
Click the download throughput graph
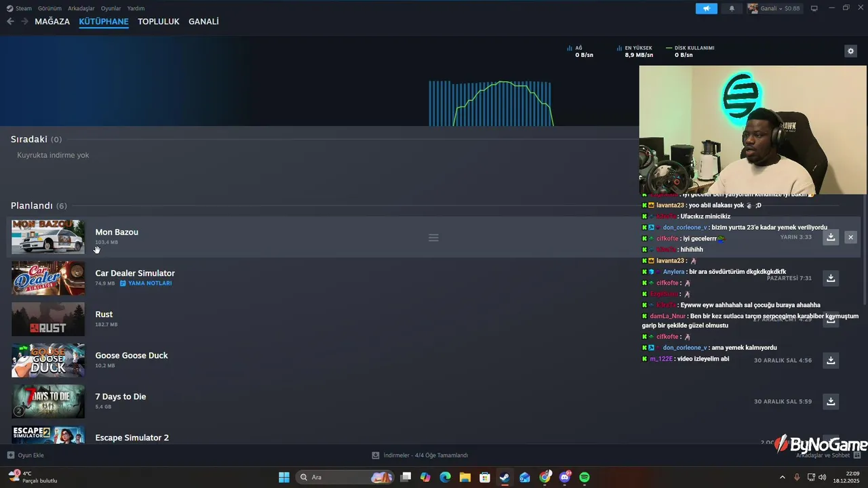490,103
